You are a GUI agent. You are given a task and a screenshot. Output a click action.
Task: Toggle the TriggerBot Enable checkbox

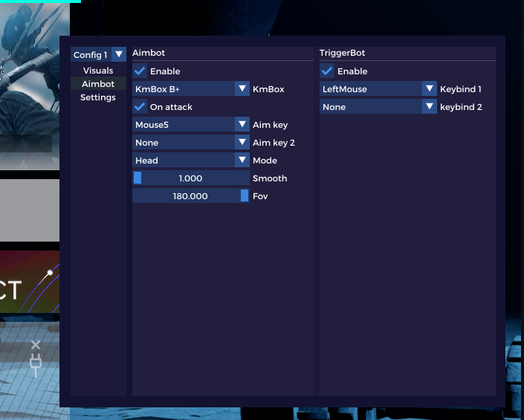(327, 71)
